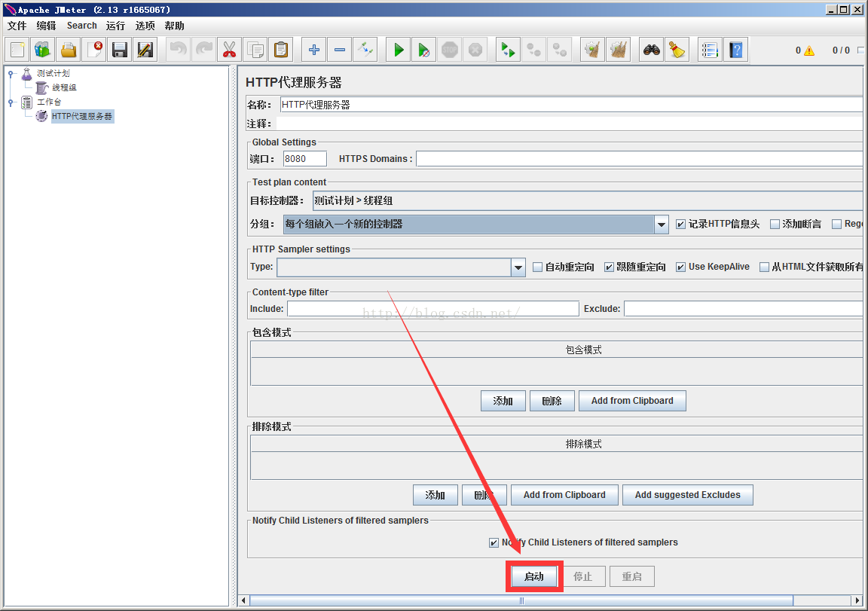Open the Type dropdown arrow
This screenshot has width=868, height=611.
518,267
